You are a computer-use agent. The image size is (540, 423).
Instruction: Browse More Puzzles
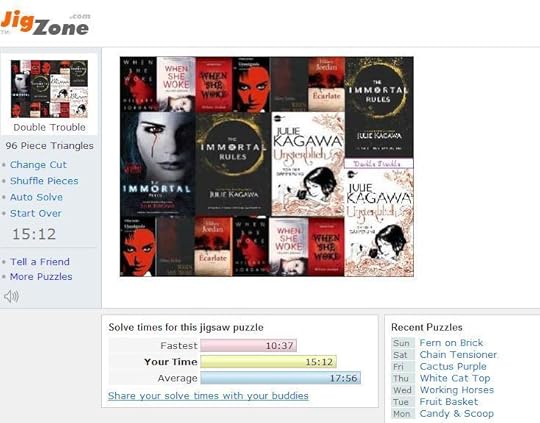pos(41,277)
